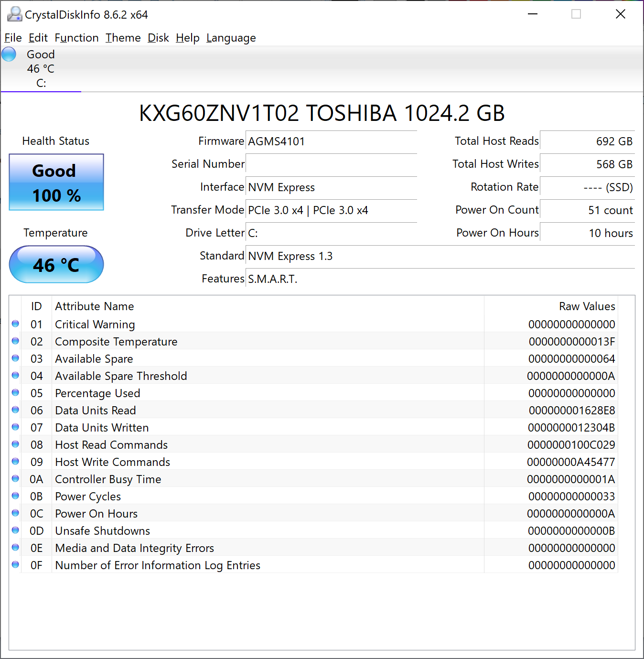Click the Total Host Reads 692 GB value
644x659 pixels.
(x=588, y=141)
